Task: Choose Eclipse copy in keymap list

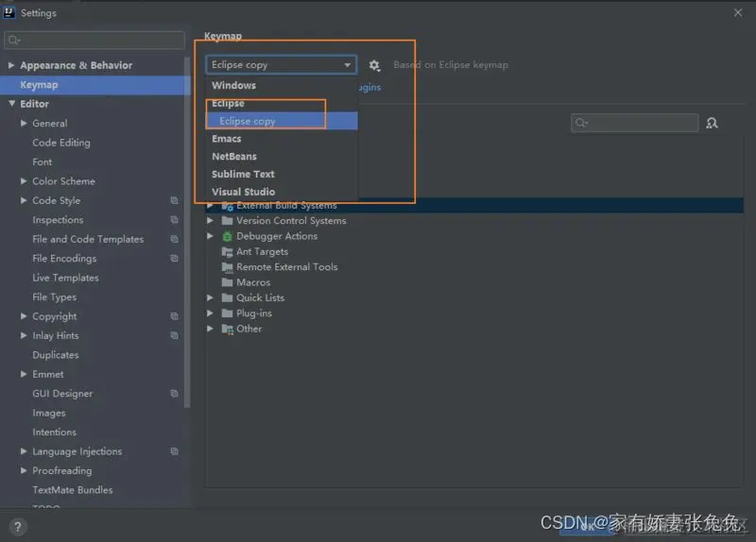Action: (282, 121)
